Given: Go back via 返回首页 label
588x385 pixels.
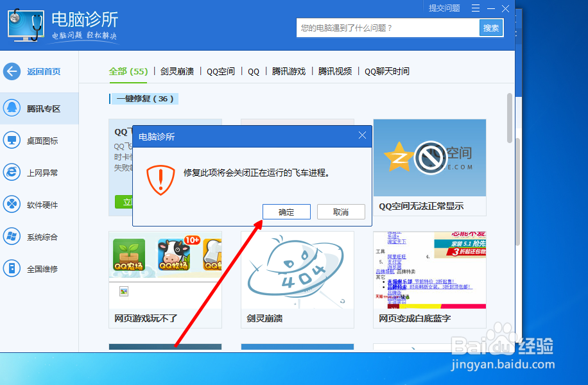Looking at the screenshot, I should tap(44, 72).
